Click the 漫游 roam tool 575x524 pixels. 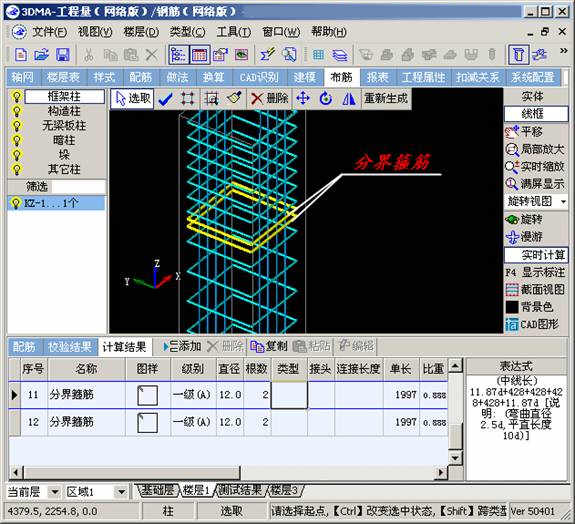coord(524,237)
